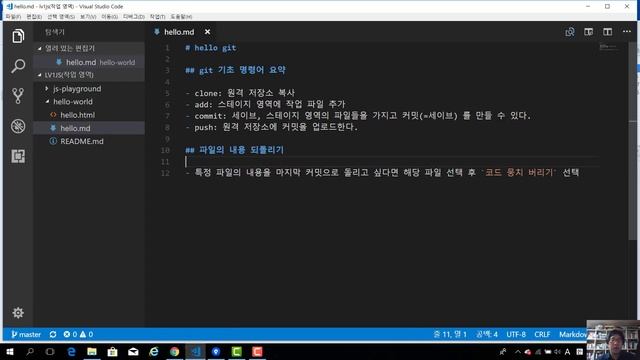Image resolution: width=640 pixels, height=360 pixels.
Task: Open the 선택 영역(S) menu
Action: (61, 17)
